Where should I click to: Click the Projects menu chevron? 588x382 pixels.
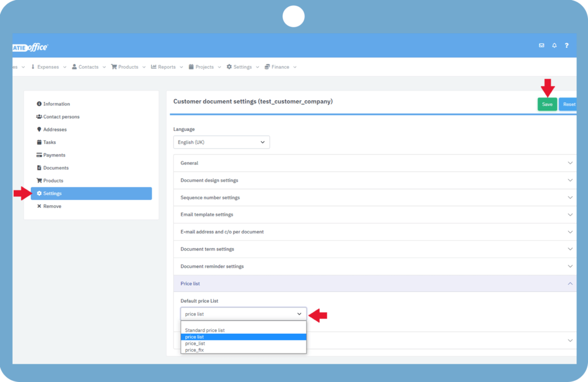(219, 67)
